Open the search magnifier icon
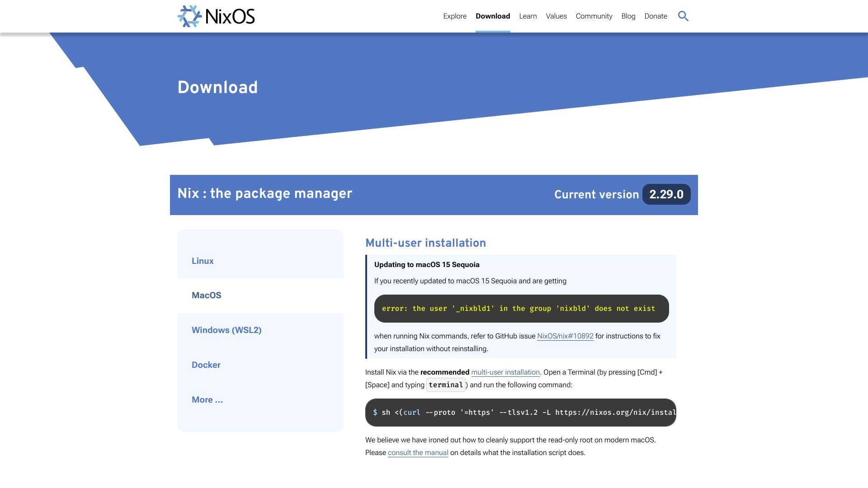The image size is (868, 488). [x=683, y=16]
